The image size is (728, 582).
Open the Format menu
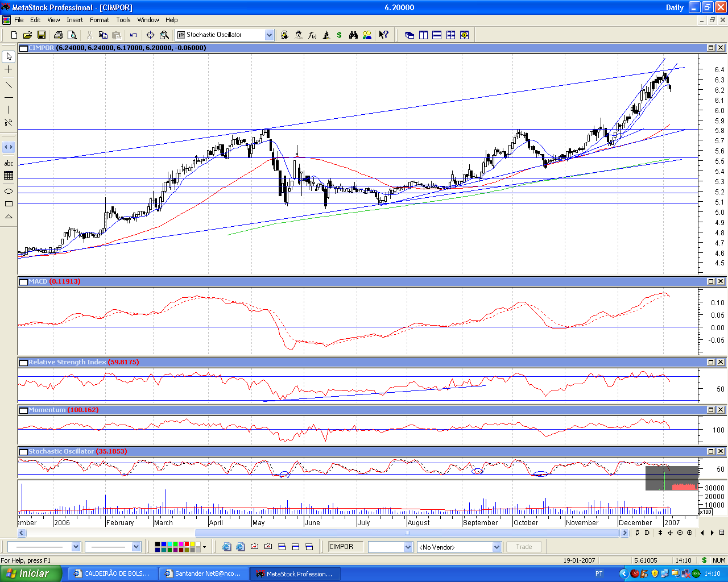pos(100,20)
